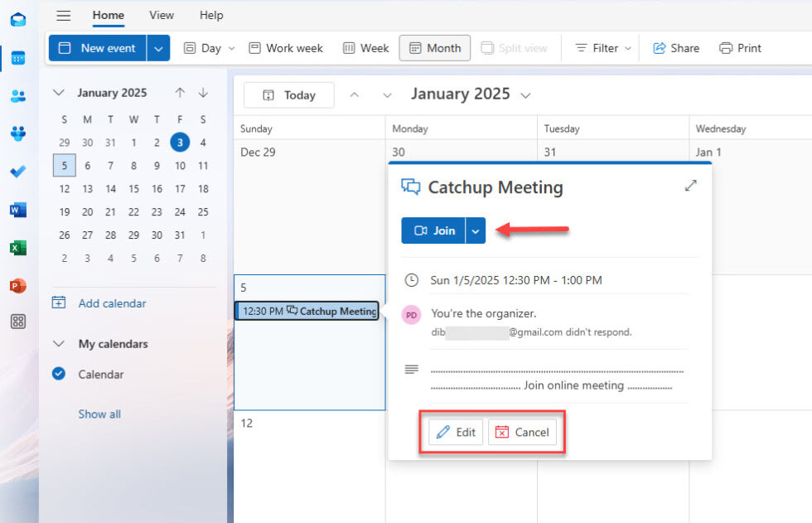Launch PowerPoint from the sidebar
The image size is (812, 523).
click(18, 285)
